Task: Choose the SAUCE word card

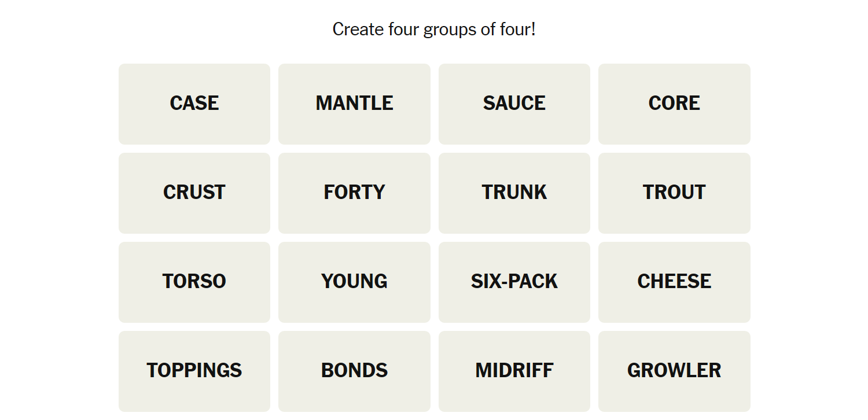Action: tap(514, 104)
